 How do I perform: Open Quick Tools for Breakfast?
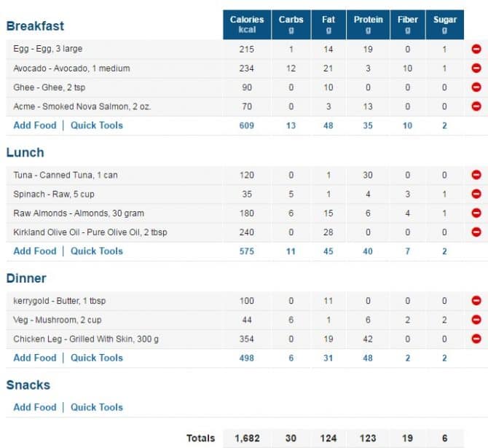[x=97, y=125]
